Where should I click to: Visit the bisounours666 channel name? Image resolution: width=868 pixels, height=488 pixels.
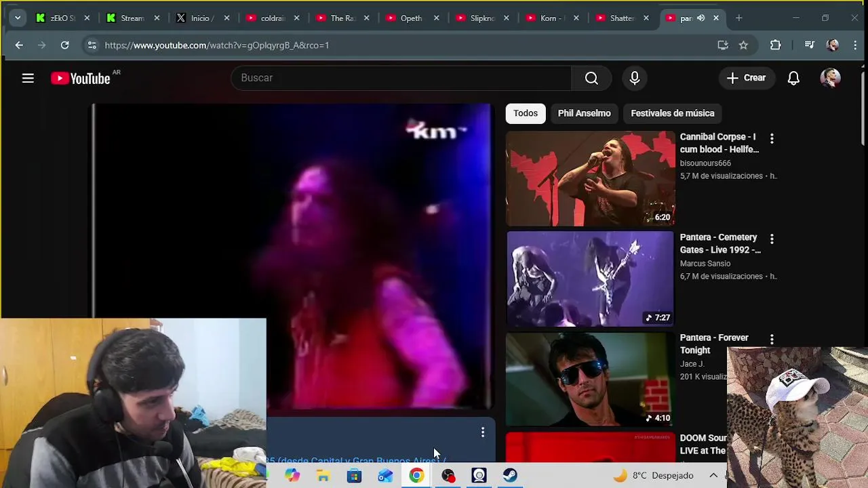[x=705, y=163]
